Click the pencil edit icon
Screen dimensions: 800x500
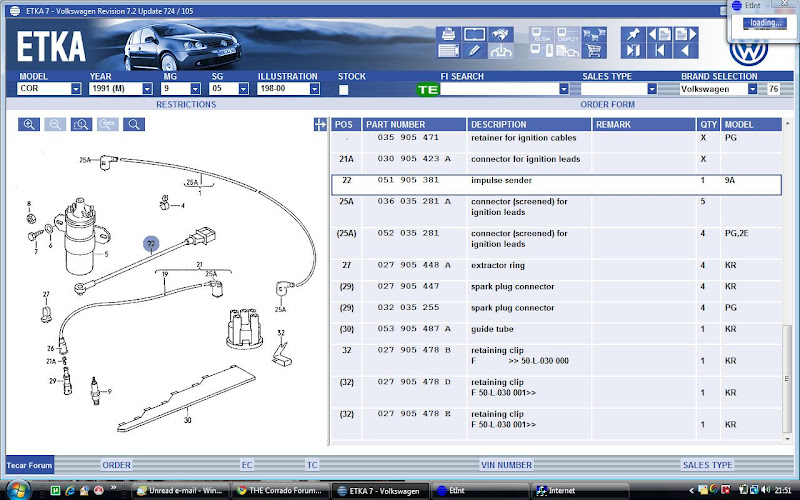474,49
